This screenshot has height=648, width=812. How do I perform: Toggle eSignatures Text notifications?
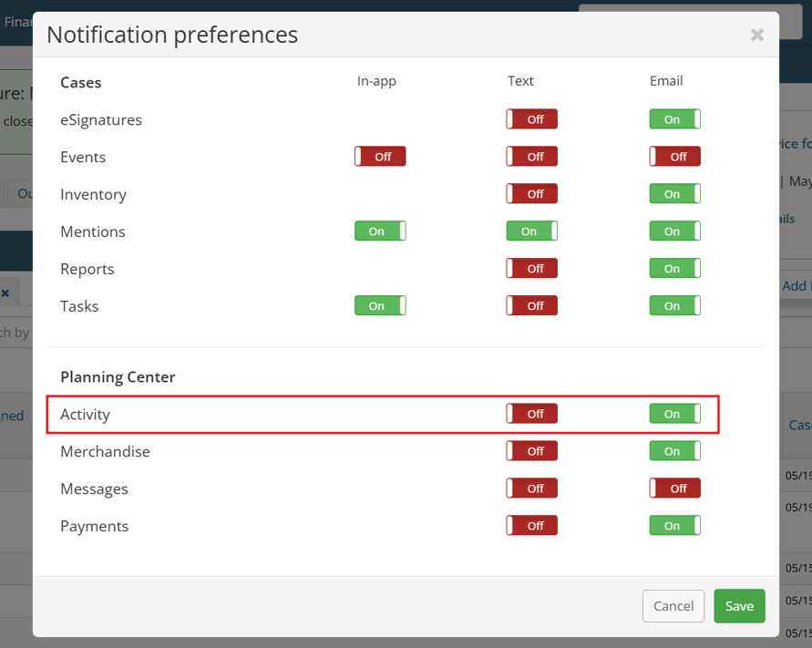click(531, 119)
